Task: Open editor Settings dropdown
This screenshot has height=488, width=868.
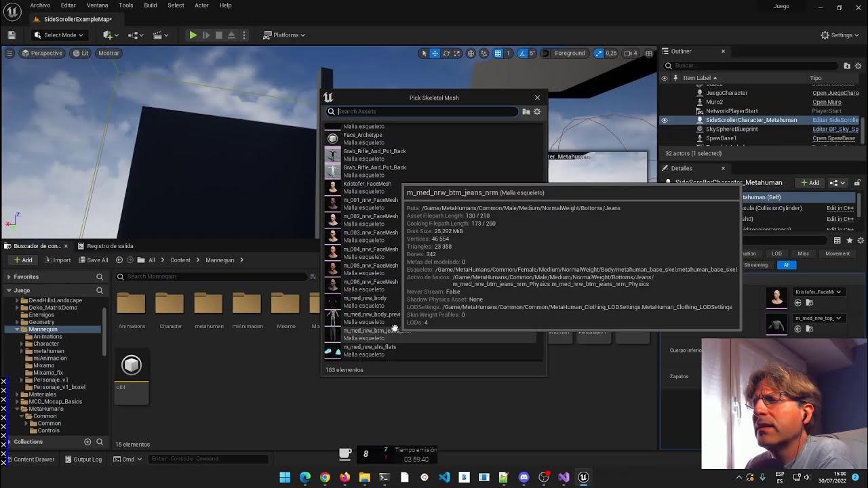Action: click(x=841, y=35)
